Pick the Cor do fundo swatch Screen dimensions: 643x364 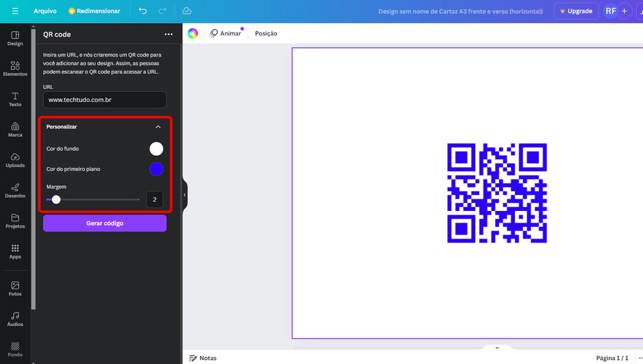coord(156,149)
